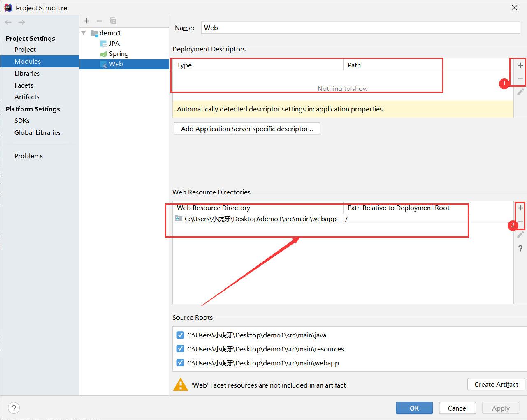Uncheck src\main\java source root

click(180, 335)
